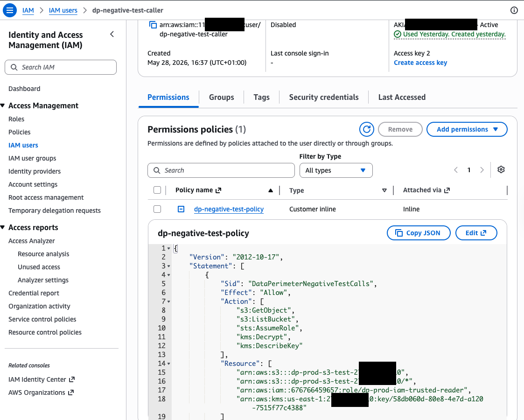Open the hamburger navigation menu
Image resolution: width=524 pixels, height=420 pixels.
[10, 10]
